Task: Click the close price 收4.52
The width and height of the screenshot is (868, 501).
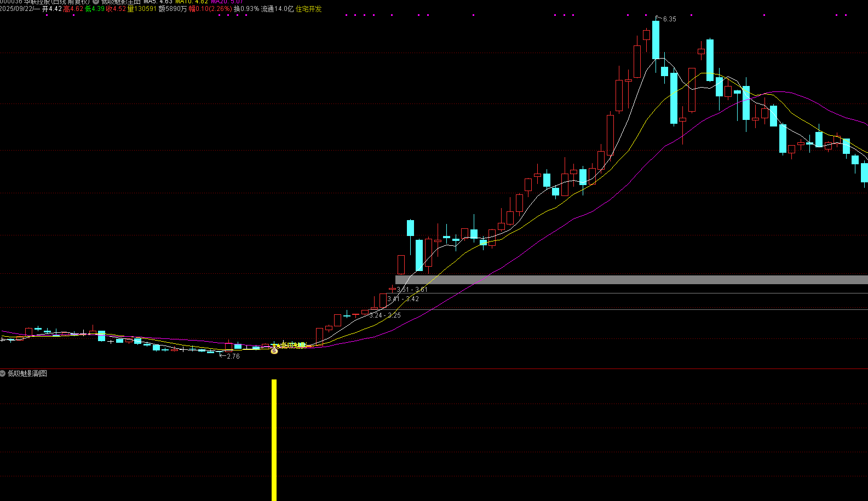Action: [x=116, y=9]
